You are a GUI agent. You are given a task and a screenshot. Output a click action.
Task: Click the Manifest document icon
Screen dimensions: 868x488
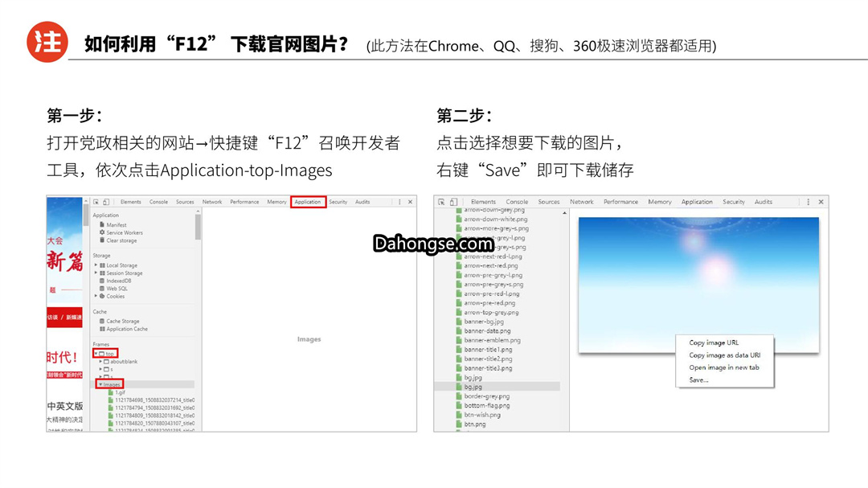(x=102, y=225)
